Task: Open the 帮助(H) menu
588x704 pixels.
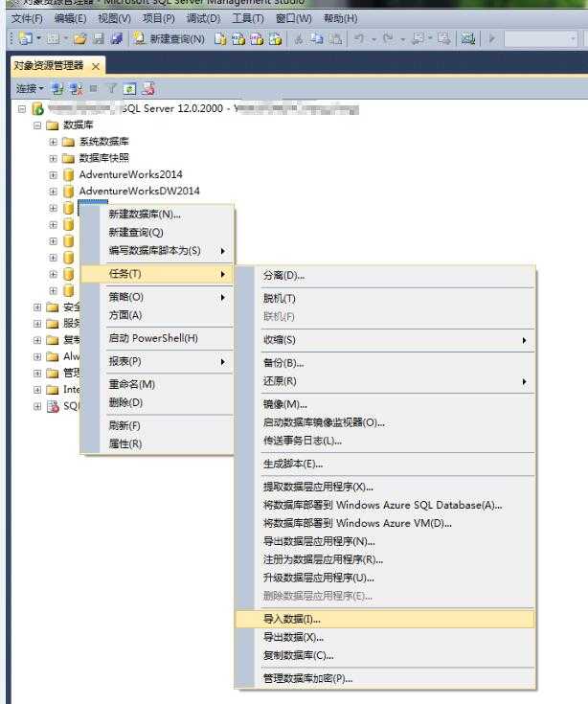Action: (x=341, y=19)
